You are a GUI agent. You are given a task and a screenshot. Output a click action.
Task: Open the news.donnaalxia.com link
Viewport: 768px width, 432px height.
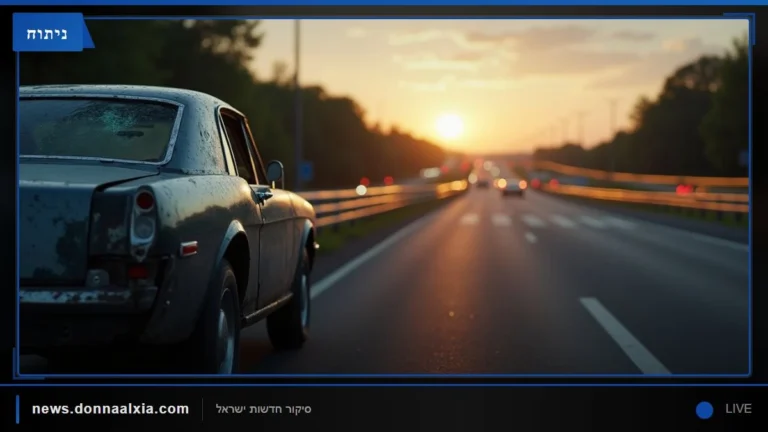point(110,409)
